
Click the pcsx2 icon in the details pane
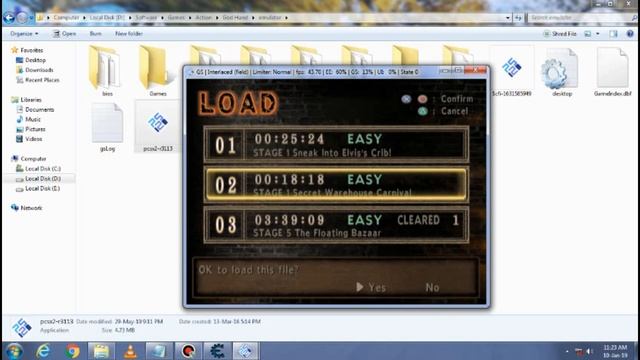coord(21,327)
